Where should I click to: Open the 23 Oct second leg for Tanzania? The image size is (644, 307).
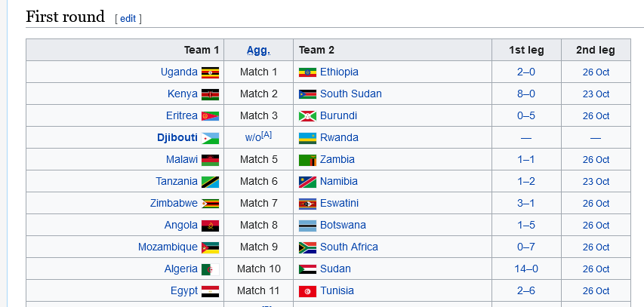[x=596, y=182]
